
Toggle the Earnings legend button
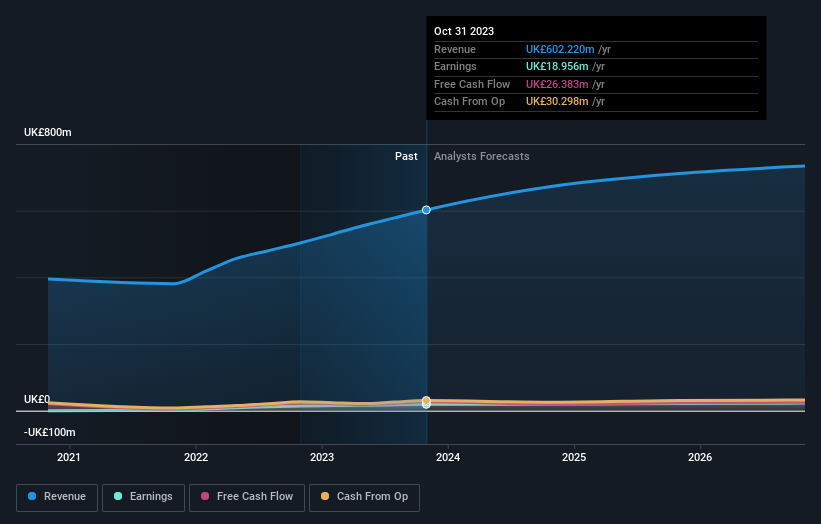pyautogui.click(x=143, y=497)
